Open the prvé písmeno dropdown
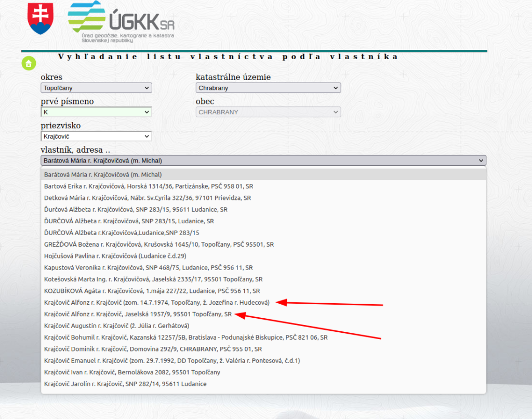The width and height of the screenshot is (532, 419). tap(96, 112)
